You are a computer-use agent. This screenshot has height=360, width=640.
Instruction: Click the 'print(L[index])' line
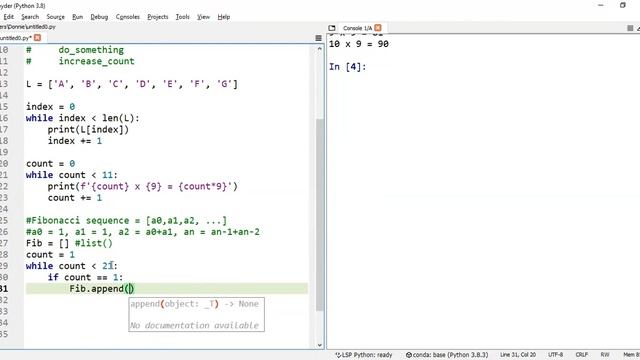[x=88, y=130]
